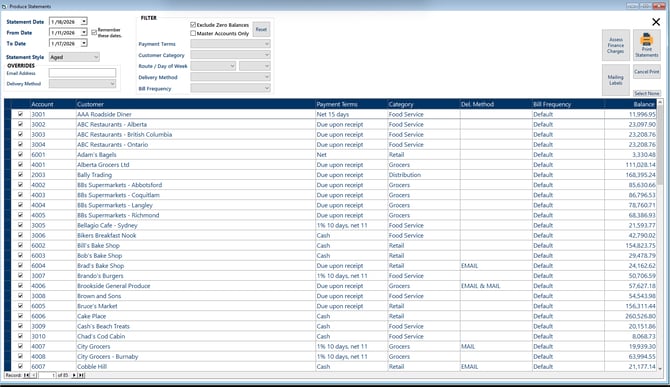Viewport: 670px width, 387px height.
Task: Go to first record navigation arrow
Action: (x=26, y=375)
